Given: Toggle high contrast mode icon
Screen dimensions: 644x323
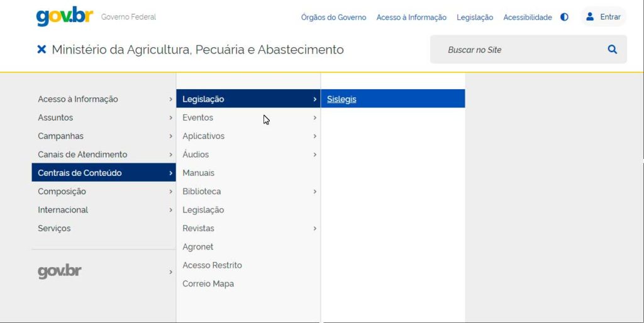Looking at the screenshot, I should click(564, 17).
